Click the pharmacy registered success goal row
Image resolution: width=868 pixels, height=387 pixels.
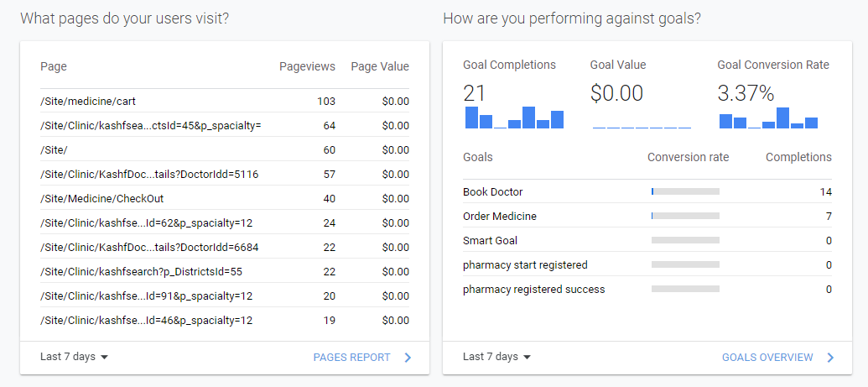pyautogui.click(x=647, y=290)
